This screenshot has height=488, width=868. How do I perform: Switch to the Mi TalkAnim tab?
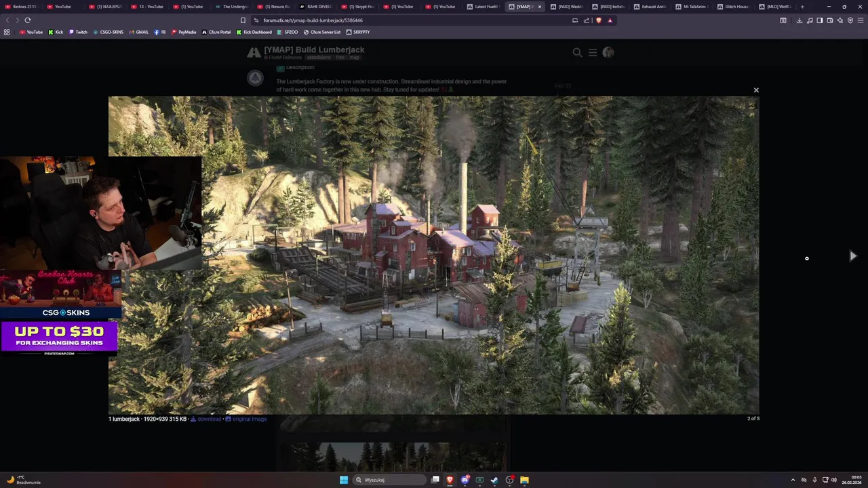coord(693,7)
